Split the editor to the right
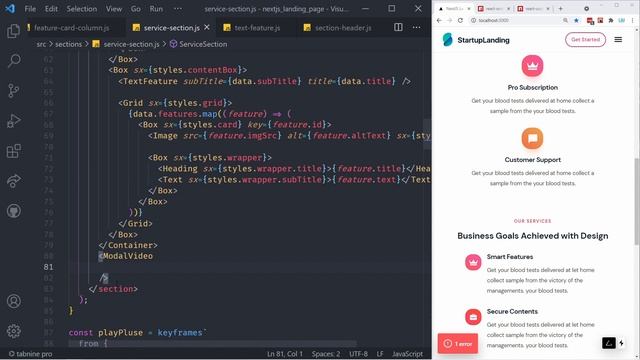This screenshot has height=360, width=640. point(398,27)
